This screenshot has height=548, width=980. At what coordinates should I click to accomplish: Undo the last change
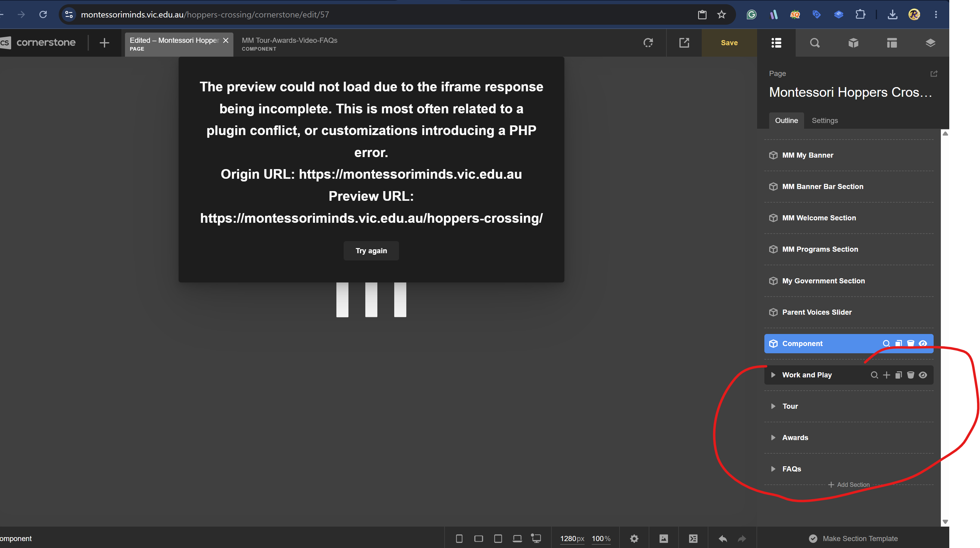(723, 538)
